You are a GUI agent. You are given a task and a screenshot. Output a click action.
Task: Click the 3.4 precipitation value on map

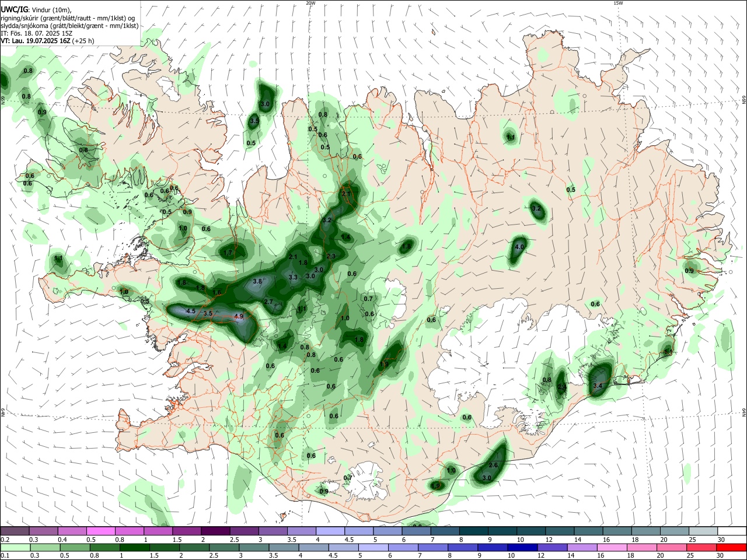click(x=598, y=386)
